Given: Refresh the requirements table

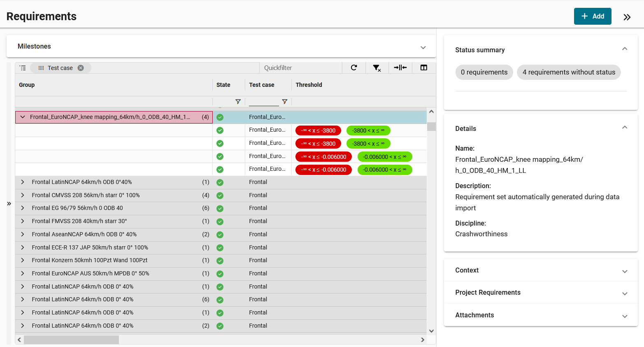Looking at the screenshot, I should click(354, 68).
